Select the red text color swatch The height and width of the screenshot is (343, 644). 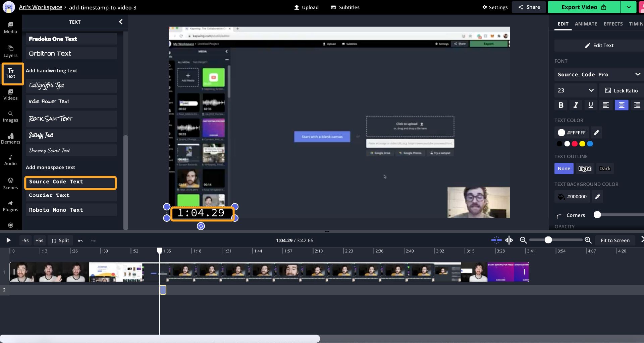click(574, 143)
